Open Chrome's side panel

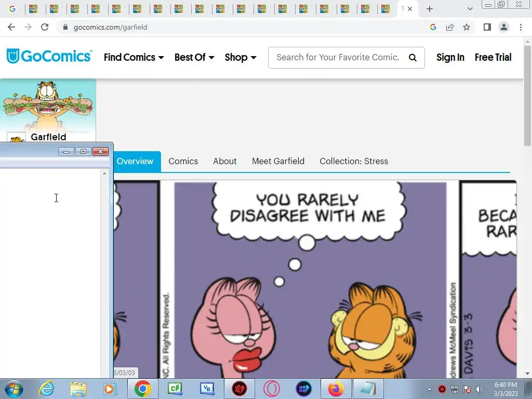tap(487, 27)
